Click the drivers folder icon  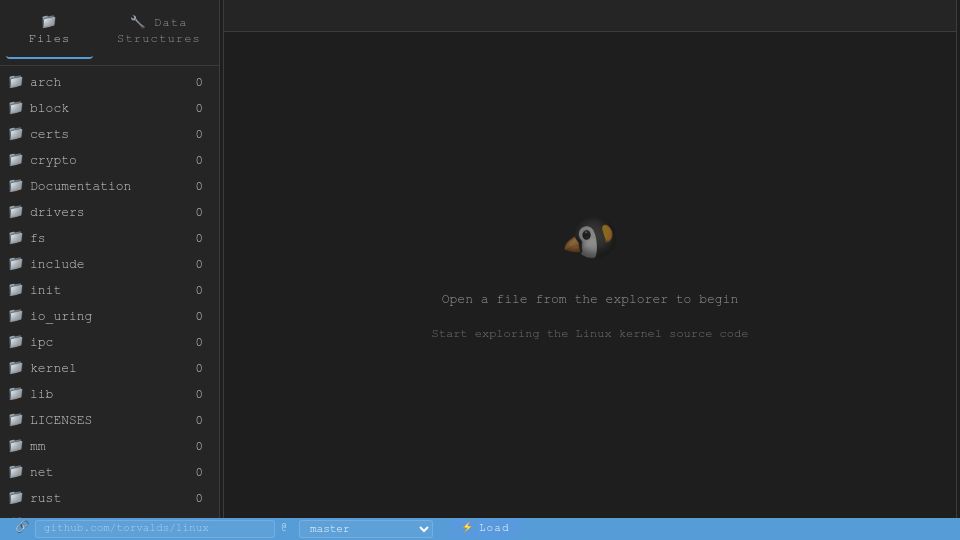(x=16, y=212)
